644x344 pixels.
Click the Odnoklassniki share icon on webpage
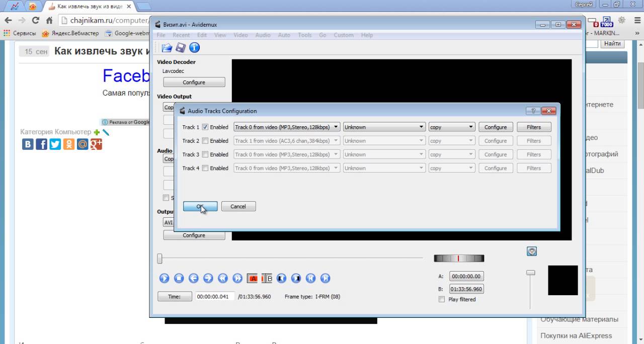[x=68, y=144]
